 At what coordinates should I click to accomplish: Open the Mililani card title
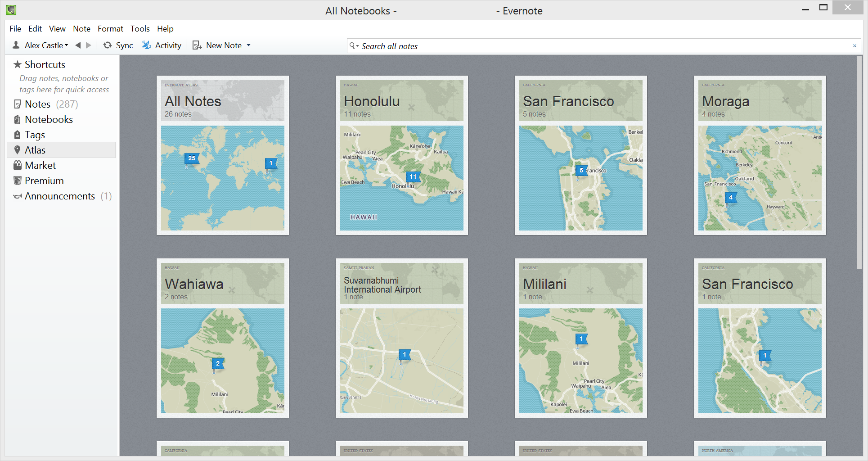(544, 284)
